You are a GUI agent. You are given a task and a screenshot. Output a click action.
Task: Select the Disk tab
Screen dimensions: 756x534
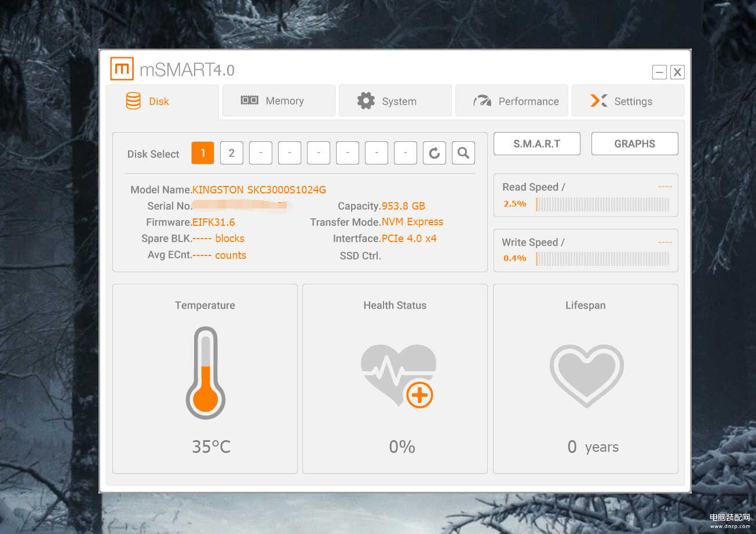[x=162, y=101]
